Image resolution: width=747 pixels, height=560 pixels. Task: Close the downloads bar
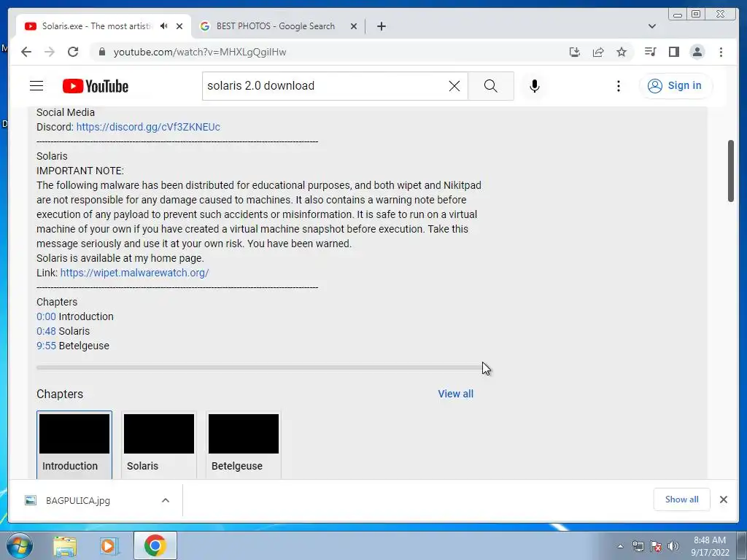click(x=723, y=499)
